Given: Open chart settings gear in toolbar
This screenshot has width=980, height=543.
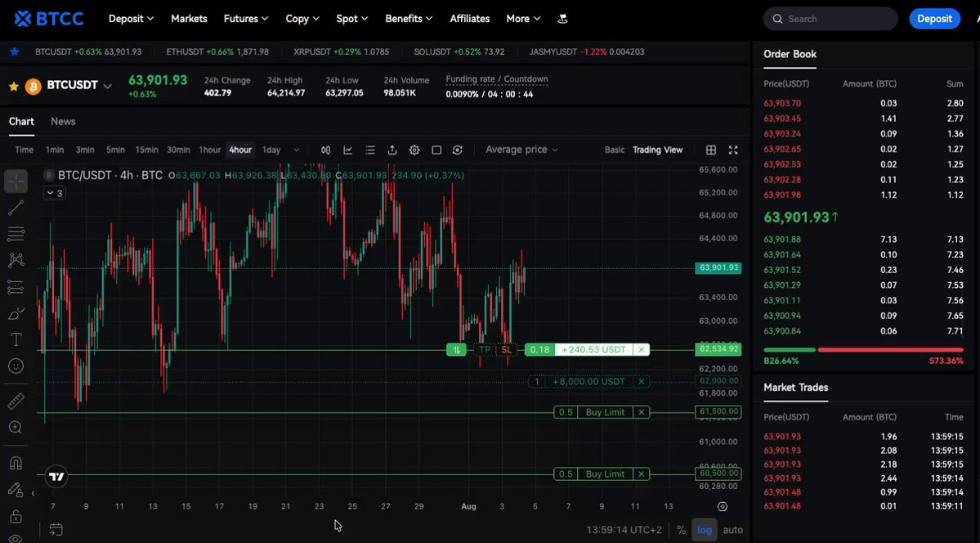Looking at the screenshot, I should click(414, 150).
